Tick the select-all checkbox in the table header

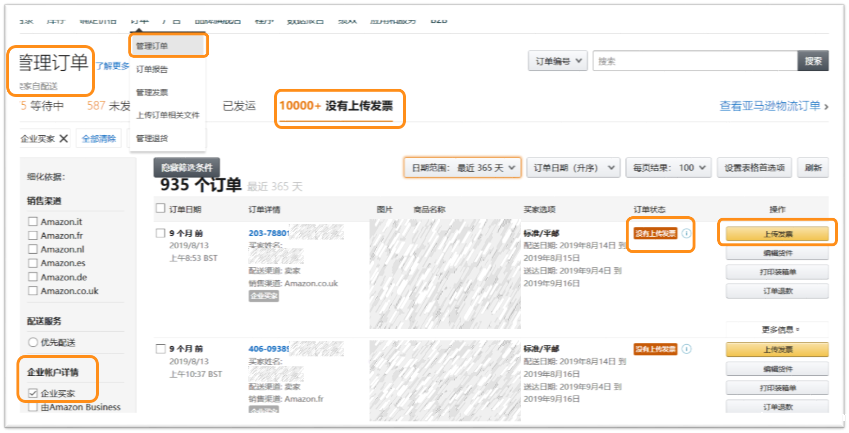(x=160, y=209)
